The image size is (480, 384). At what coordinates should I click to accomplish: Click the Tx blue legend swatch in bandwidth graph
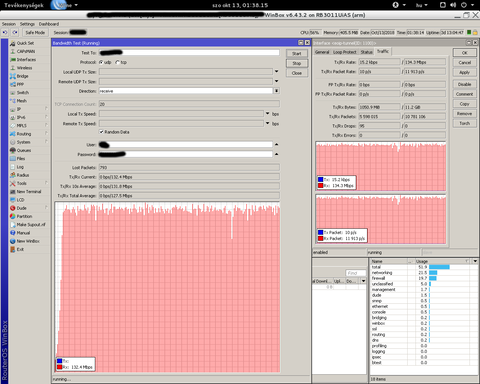(x=59, y=361)
